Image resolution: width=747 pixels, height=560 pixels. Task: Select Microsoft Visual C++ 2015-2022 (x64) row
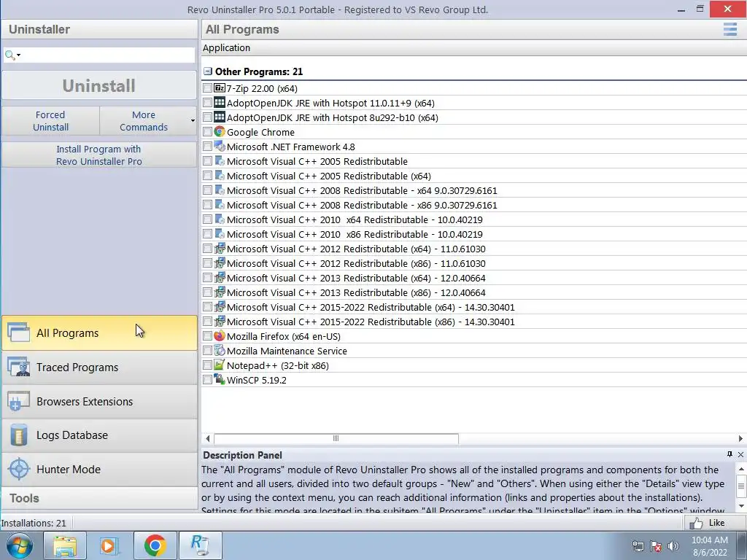pyautogui.click(x=474, y=307)
